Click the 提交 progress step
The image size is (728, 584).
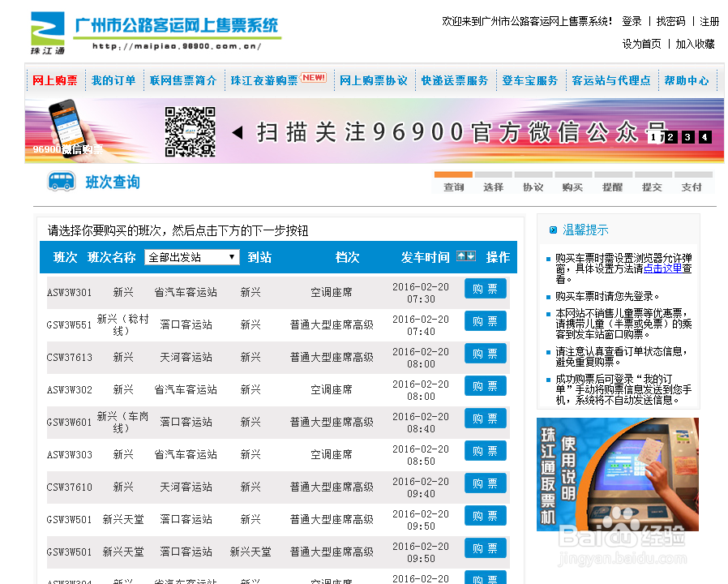tap(652, 187)
